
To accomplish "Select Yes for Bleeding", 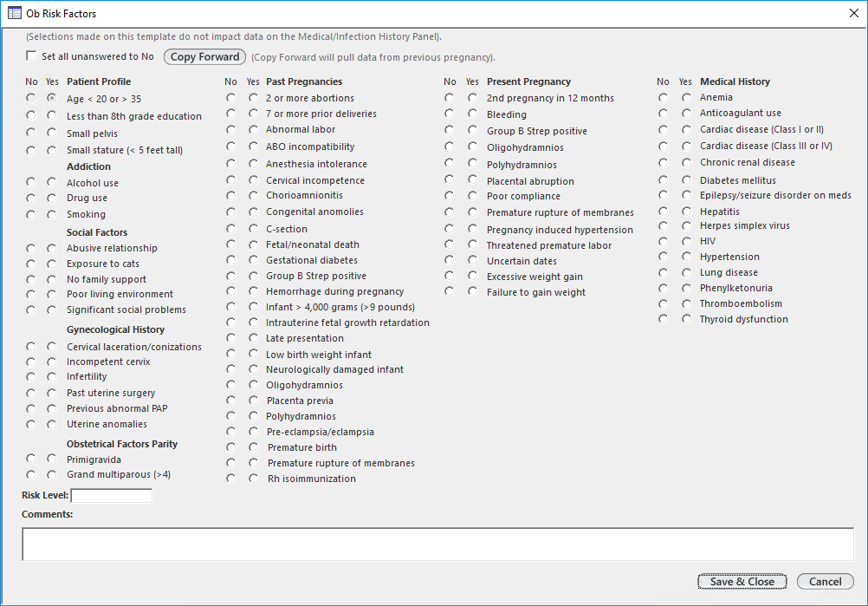I will click(472, 114).
